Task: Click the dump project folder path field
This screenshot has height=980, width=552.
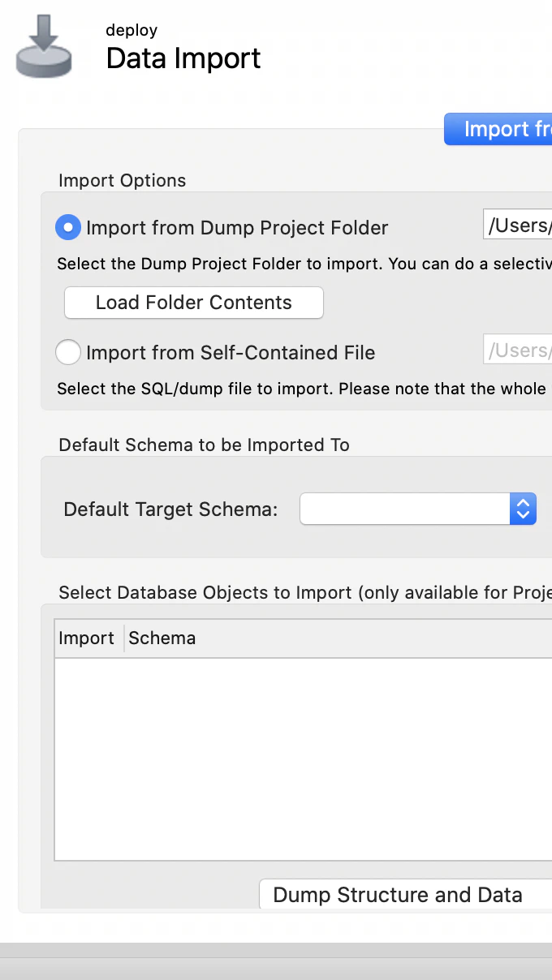Action: (x=519, y=225)
